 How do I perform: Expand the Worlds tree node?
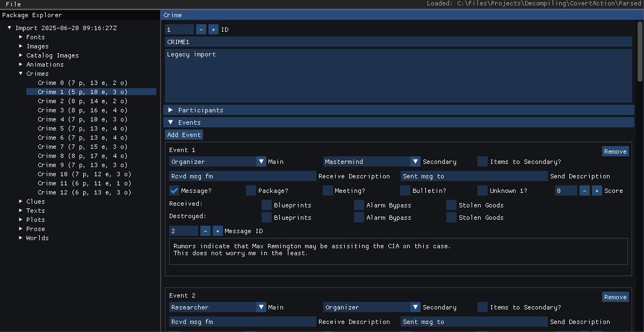[21, 238]
